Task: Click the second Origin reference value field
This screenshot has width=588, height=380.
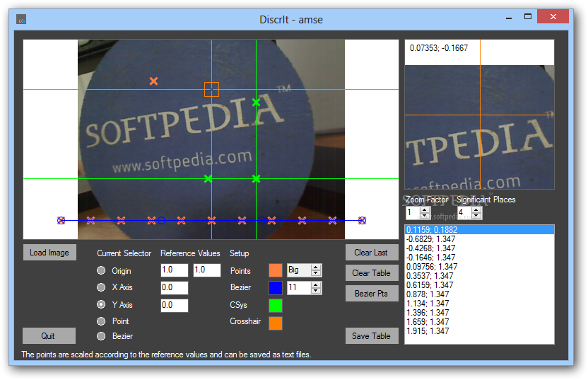Action: pyautogui.click(x=207, y=270)
